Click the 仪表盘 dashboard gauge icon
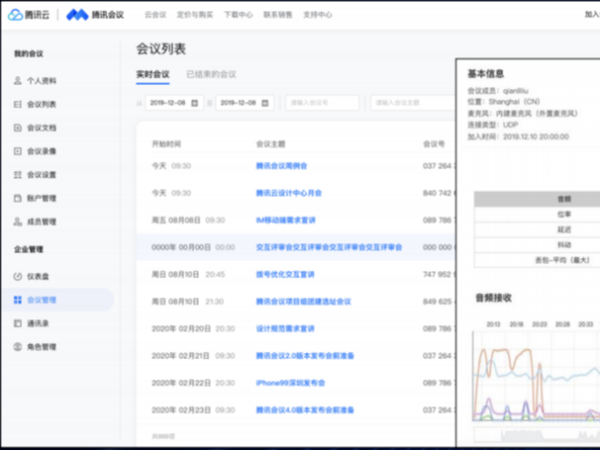Image resolution: width=600 pixels, height=450 pixels. coord(17,275)
